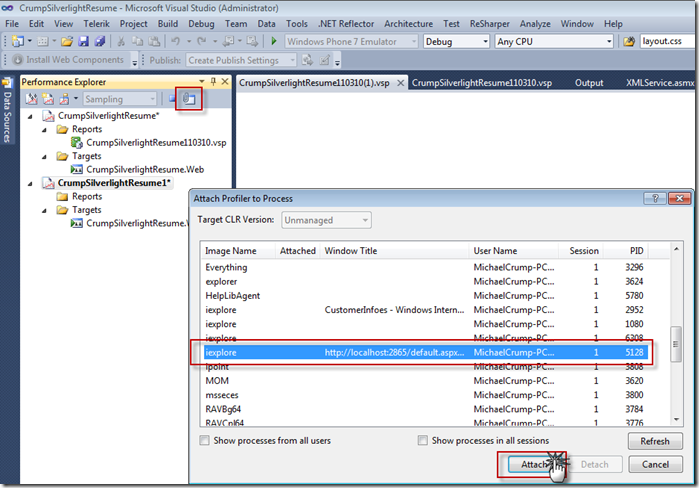Click the Undo arrow icon

tap(175, 41)
